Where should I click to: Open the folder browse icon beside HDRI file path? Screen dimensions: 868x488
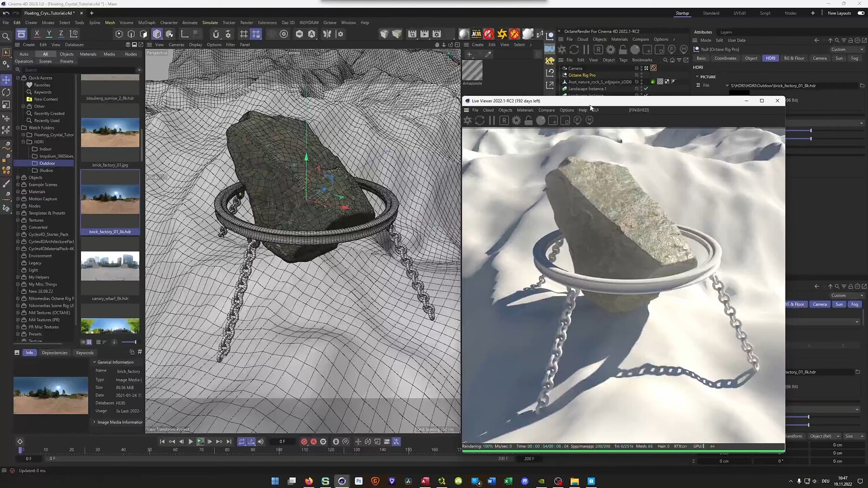(862, 86)
